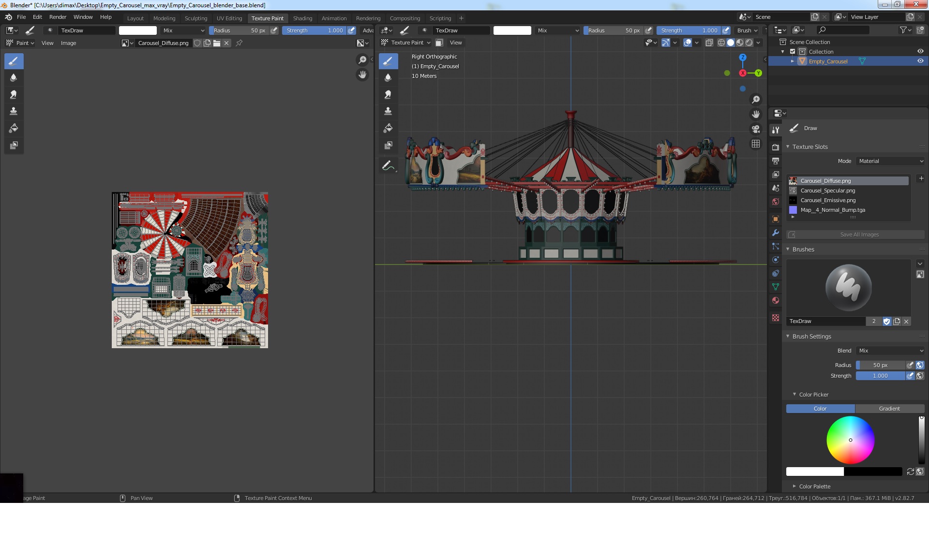Click the 3D viewport zoom magnifier icon
Viewport: 929px width, 560px height.
[756, 100]
